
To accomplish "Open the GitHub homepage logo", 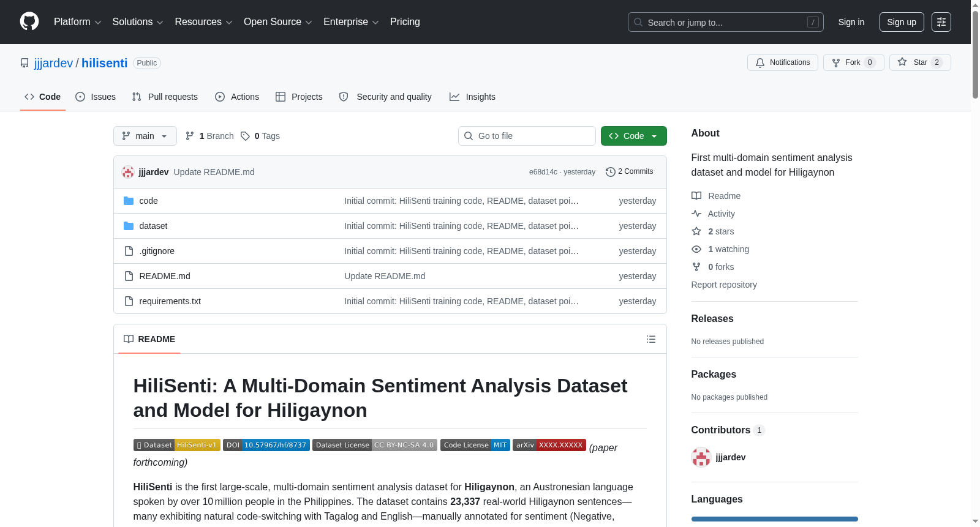I will [x=29, y=21].
